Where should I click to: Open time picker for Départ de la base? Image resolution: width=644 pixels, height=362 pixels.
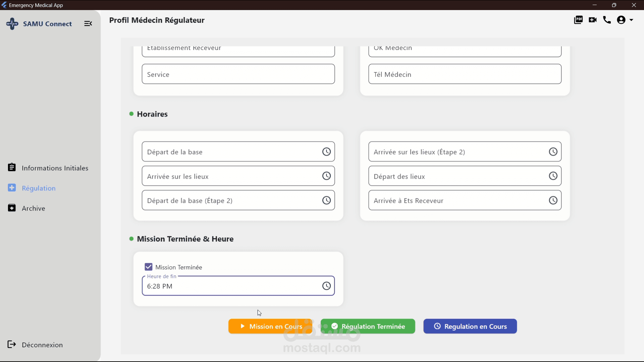tap(326, 152)
